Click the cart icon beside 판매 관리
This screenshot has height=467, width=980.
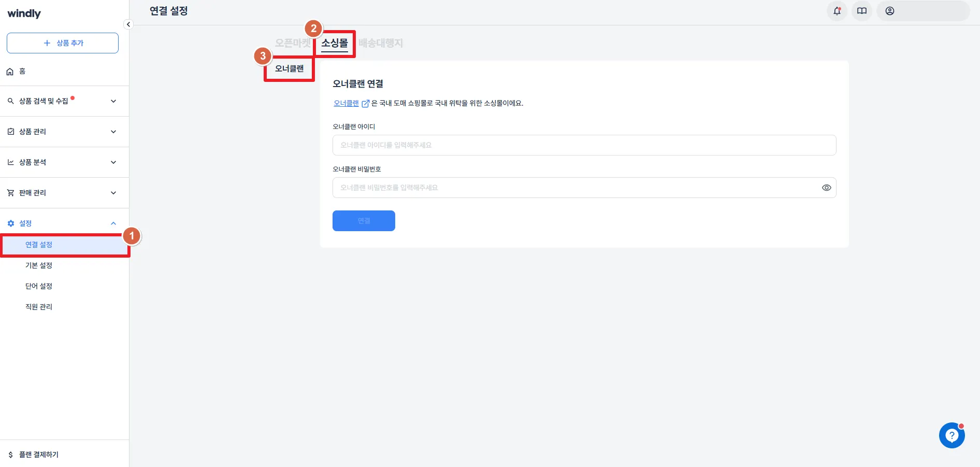click(10, 193)
